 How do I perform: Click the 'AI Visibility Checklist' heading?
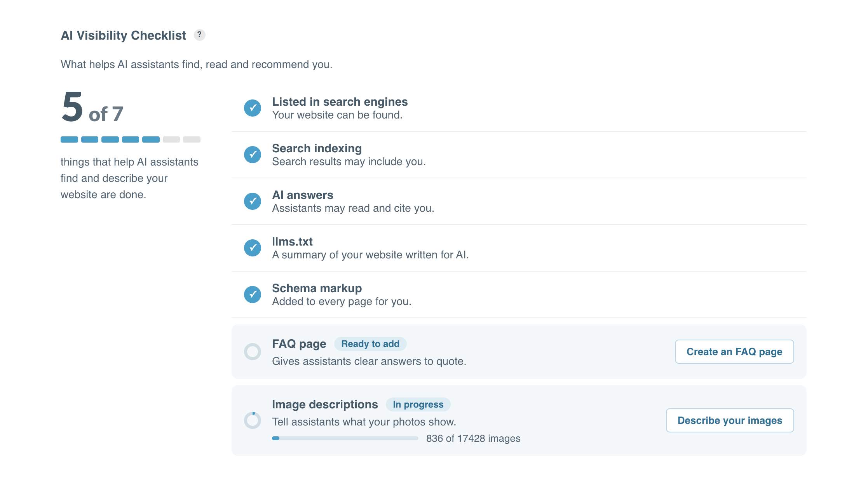click(x=124, y=35)
